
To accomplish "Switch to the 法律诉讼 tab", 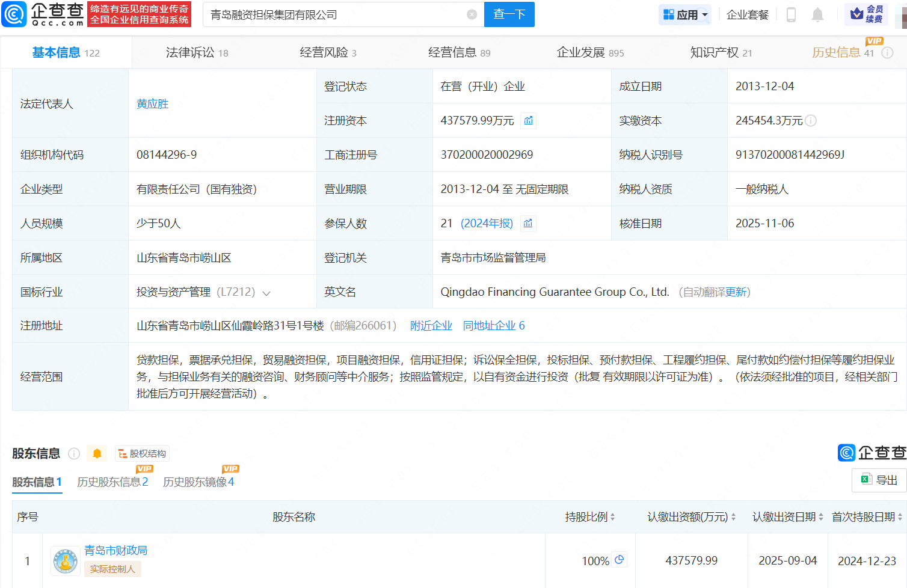I will click(197, 53).
